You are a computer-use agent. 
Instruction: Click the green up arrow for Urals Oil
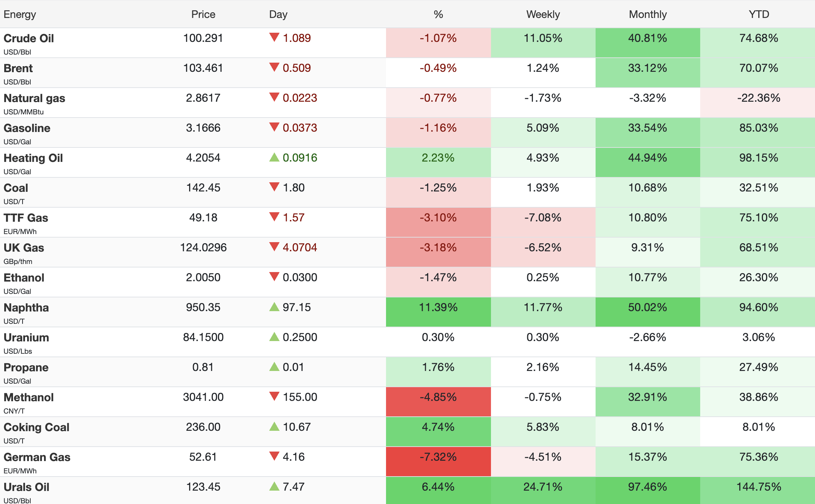(274, 486)
